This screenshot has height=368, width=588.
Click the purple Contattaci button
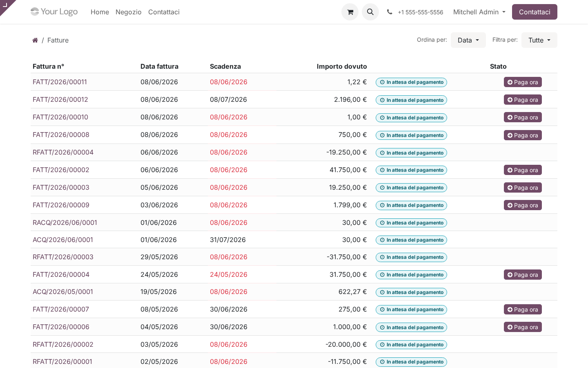tap(535, 12)
